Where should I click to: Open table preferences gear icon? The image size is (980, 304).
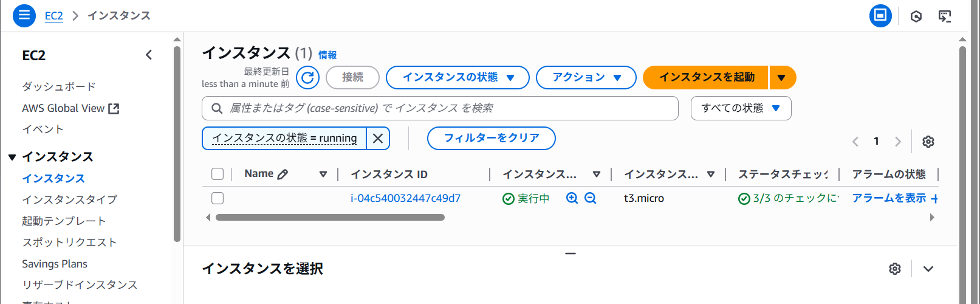point(928,142)
